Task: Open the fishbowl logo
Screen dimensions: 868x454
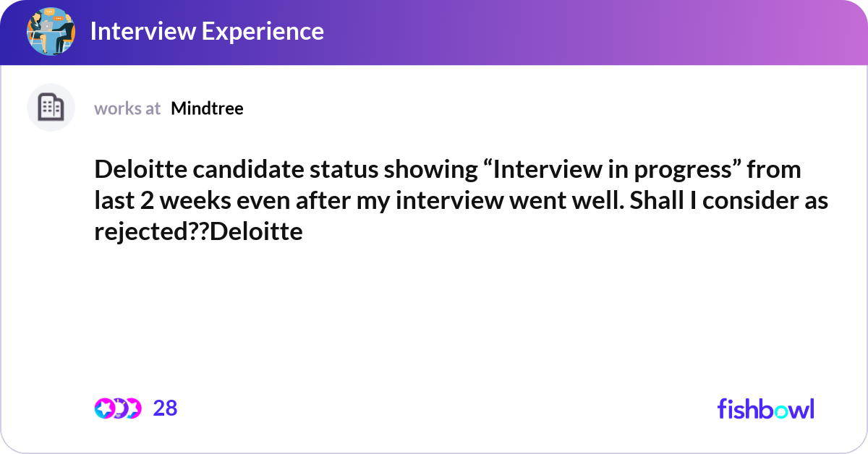Action: [765, 408]
